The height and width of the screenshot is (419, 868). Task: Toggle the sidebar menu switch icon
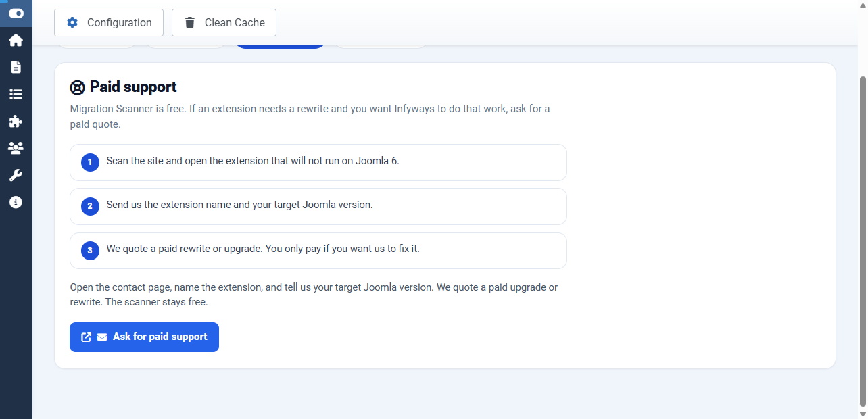(x=16, y=14)
